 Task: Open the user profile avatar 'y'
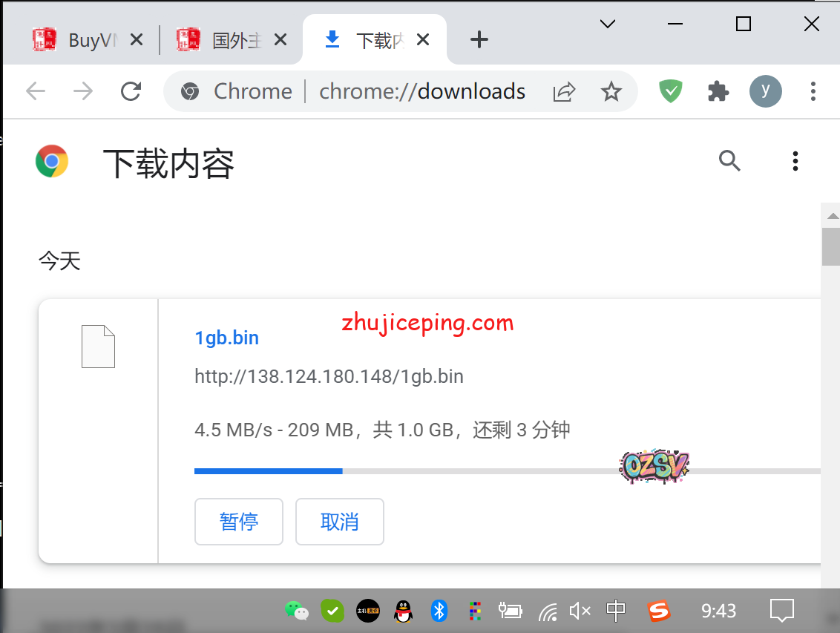[765, 91]
